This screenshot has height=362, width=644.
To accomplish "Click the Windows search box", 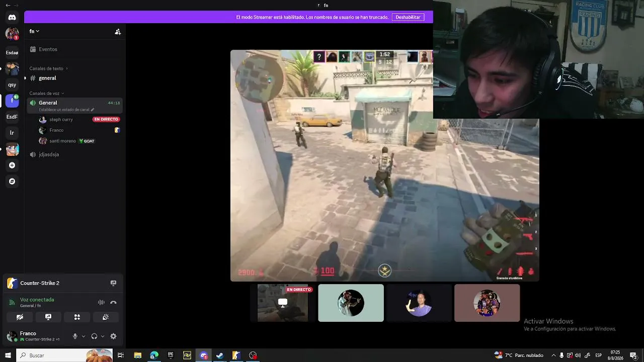I will tap(64, 355).
